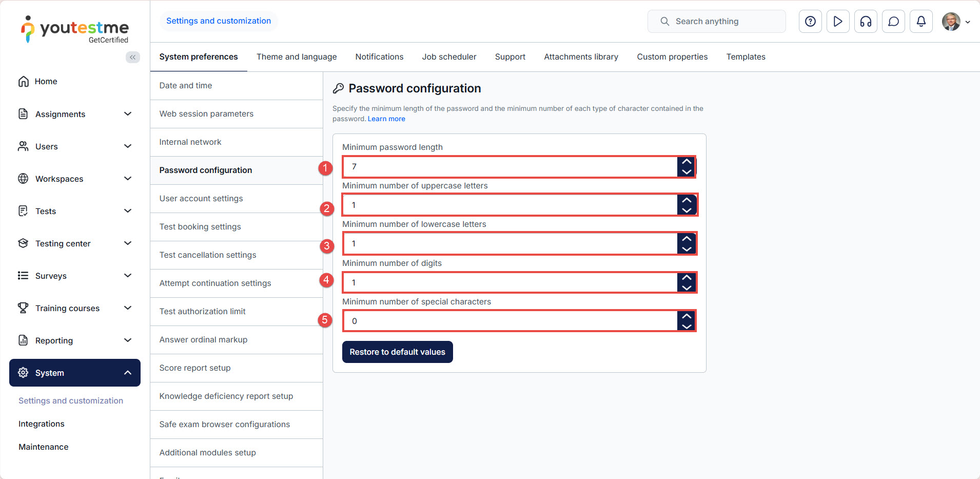This screenshot has height=479, width=980.
Task: Collapse the System sidebar section
Action: pos(128,373)
